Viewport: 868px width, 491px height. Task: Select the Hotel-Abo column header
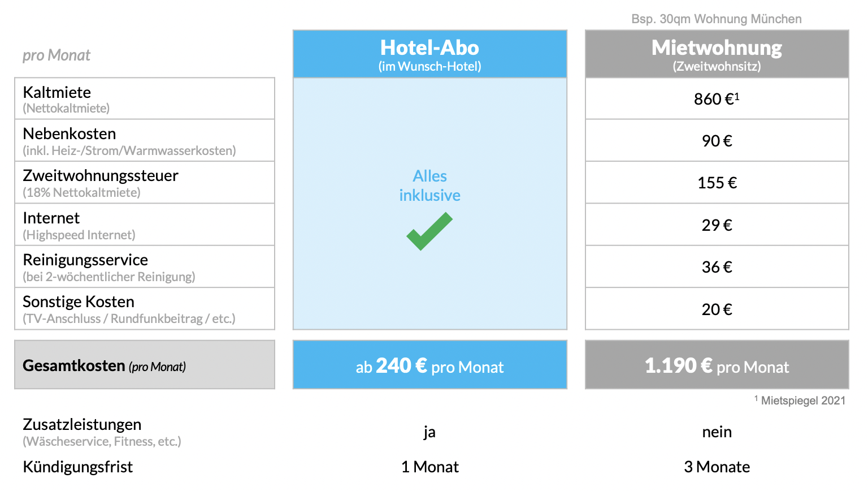click(429, 54)
